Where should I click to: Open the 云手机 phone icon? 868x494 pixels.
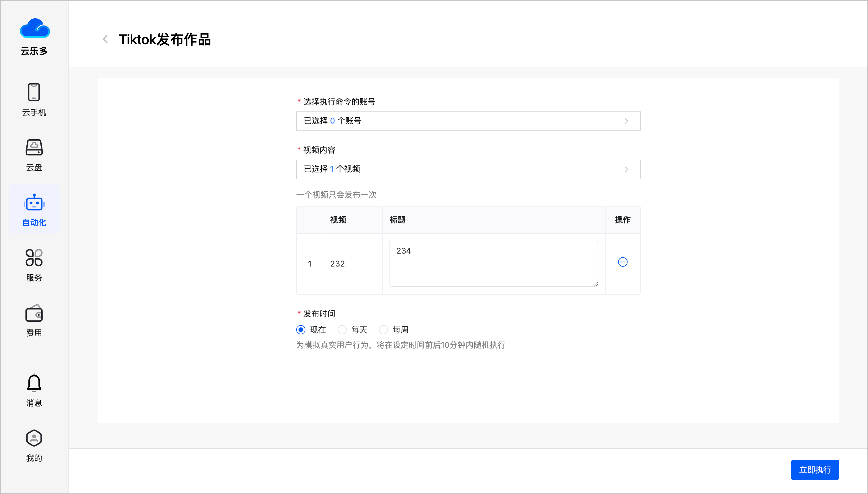[34, 92]
